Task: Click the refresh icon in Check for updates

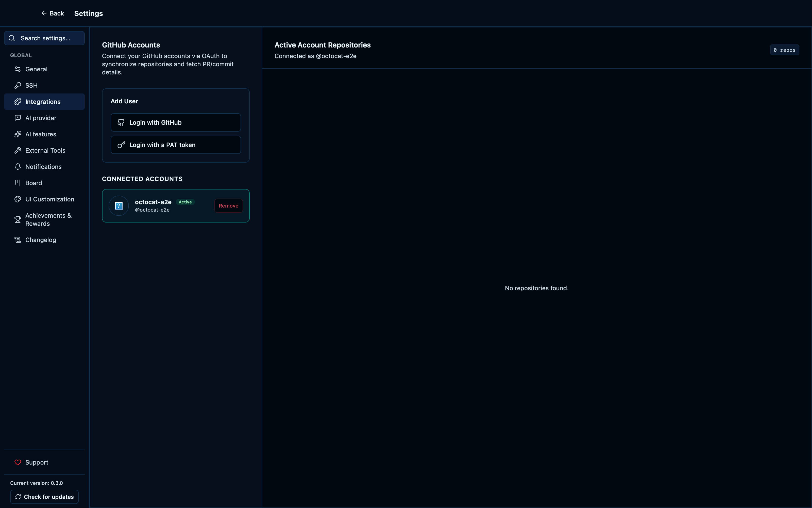Action: 18,497
